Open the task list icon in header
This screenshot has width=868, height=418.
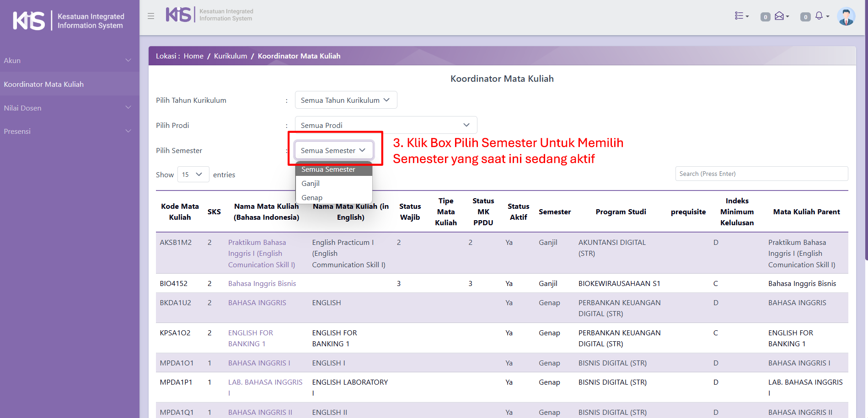pos(741,16)
